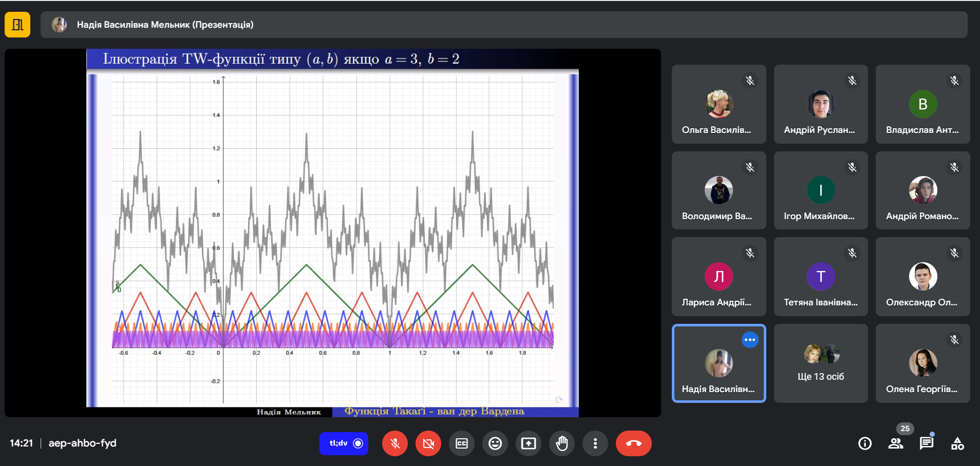
Task: Unmute the microphone
Action: pyautogui.click(x=395, y=443)
